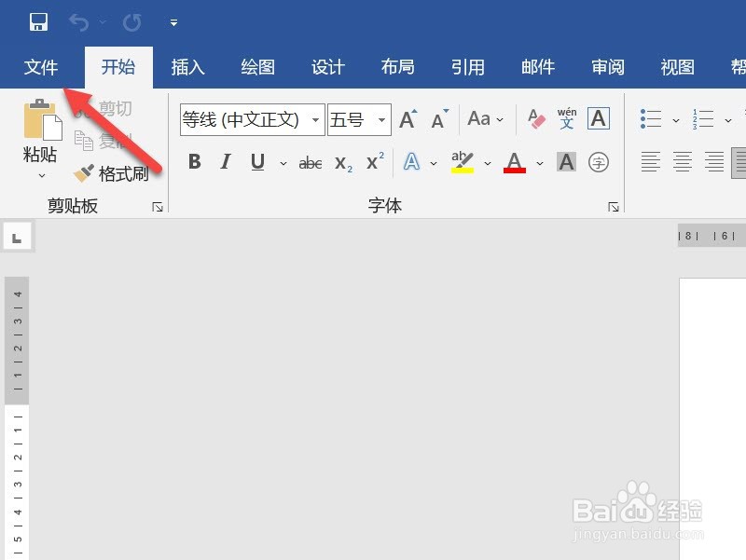746x560 pixels.
Task: Switch to the 设计 (Design) tab
Action: coord(328,67)
